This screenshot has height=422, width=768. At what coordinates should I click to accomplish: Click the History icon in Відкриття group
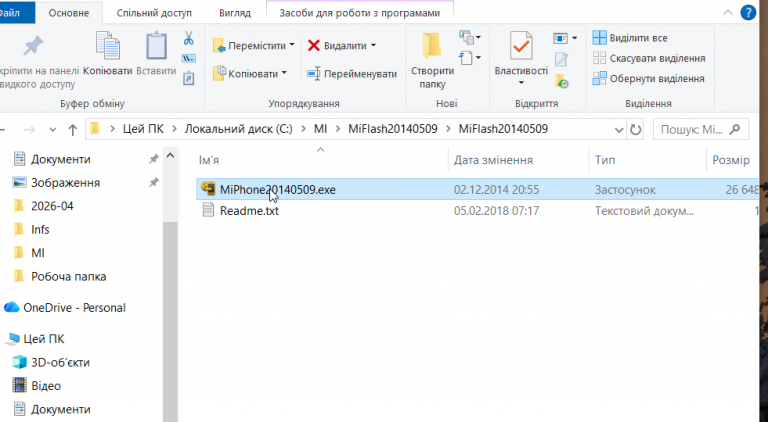pyautogui.click(x=562, y=81)
